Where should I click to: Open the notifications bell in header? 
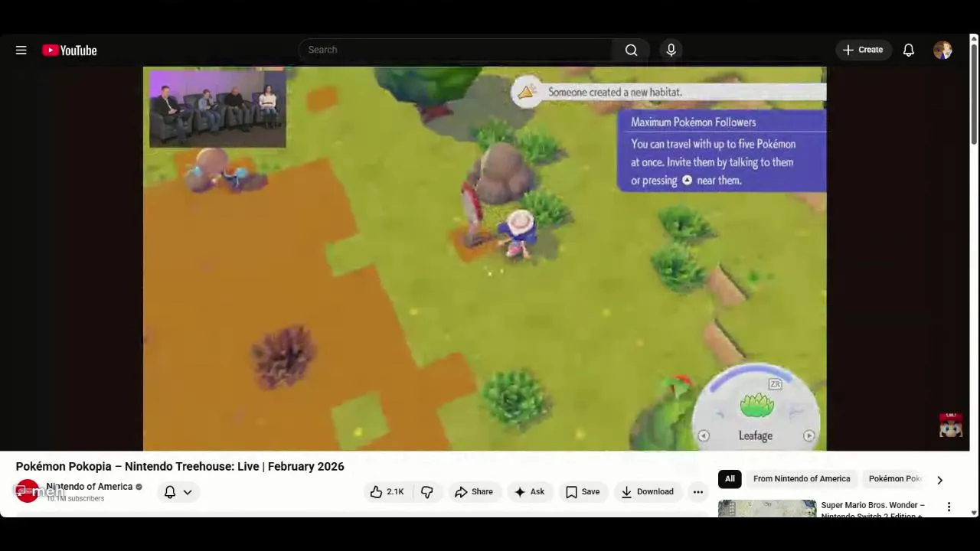(x=908, y=50)
